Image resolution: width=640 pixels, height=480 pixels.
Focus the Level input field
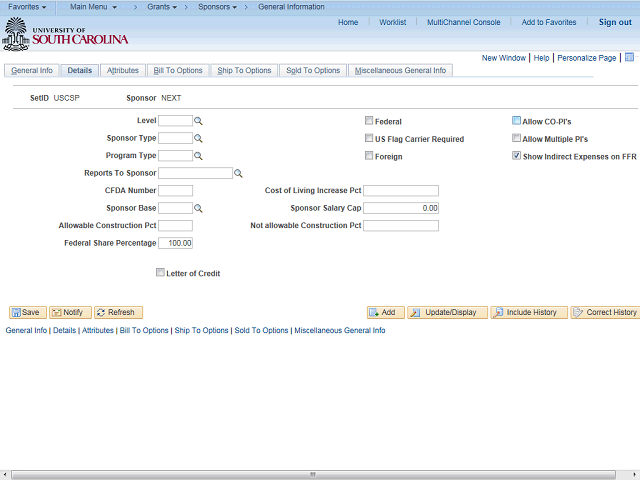pyautogui.click(x=175, y=120)
